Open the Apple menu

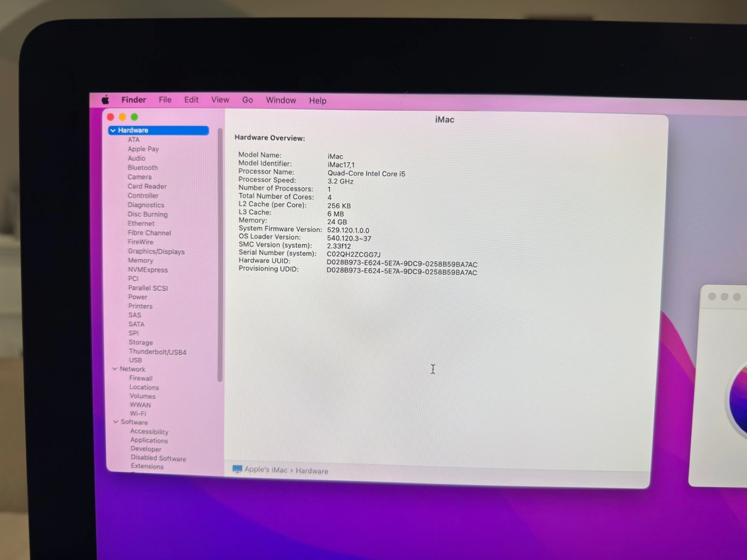tap(105, 100)
